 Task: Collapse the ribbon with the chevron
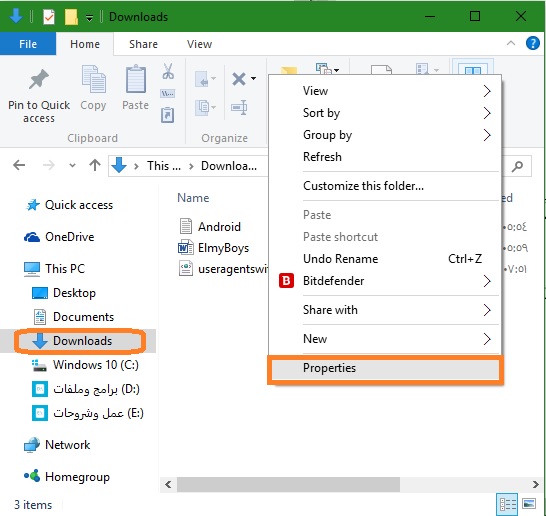510,43
